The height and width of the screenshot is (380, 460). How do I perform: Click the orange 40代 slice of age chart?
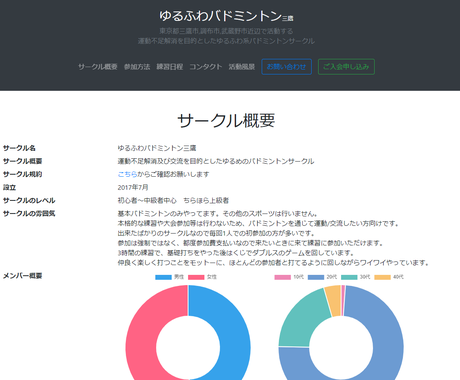coord(334,300)
